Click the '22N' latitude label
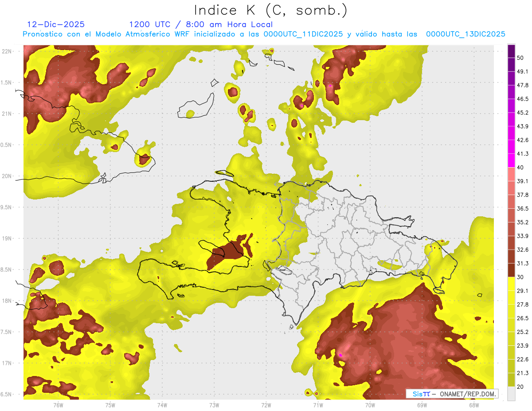The height and width of the screenshot is (411, 532). (7, 51)
